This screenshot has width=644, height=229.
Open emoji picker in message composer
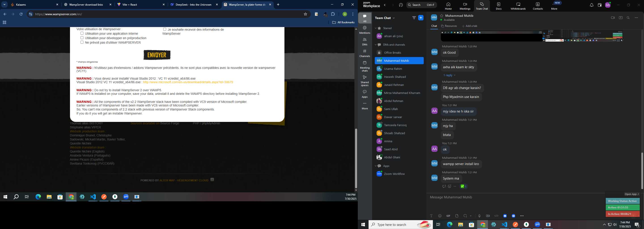tap(440, 216)
